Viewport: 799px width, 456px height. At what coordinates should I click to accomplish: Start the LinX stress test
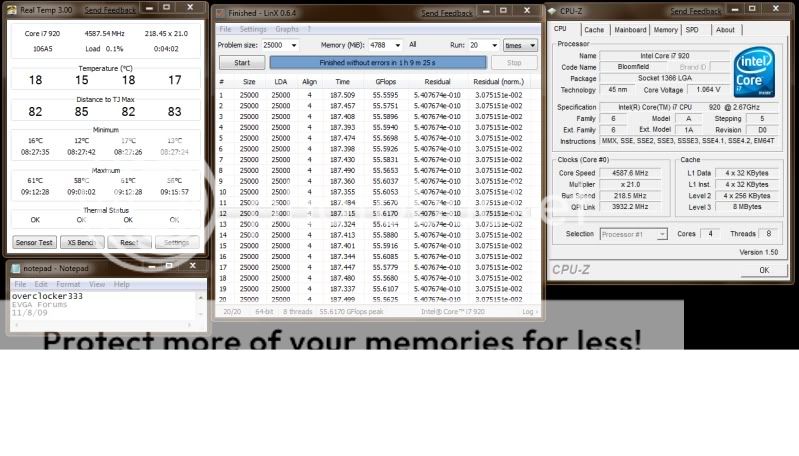pos(241,62)
